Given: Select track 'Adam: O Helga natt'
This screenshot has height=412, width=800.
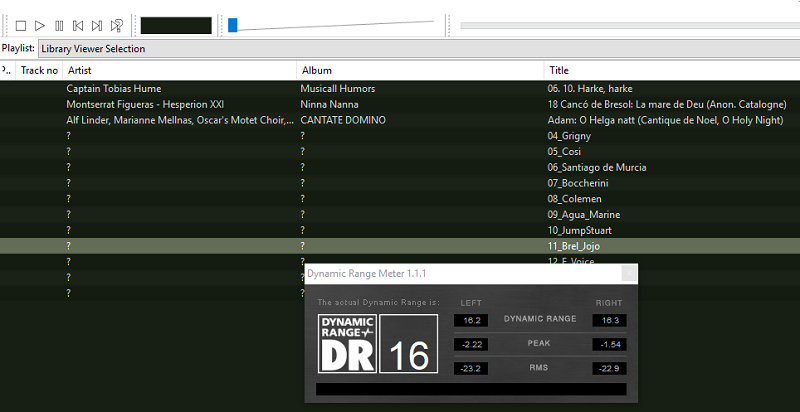Looking at the screenshot, I should click(x=665, y=120).
